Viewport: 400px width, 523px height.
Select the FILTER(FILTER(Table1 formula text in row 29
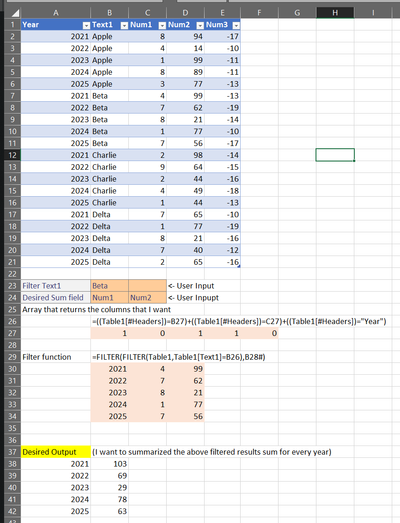click(178, 357)
